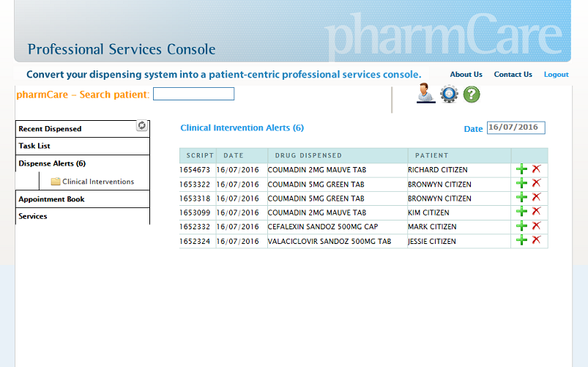
Task: Expand the Dispense Alerts (6) section
Action: tap(52, 164)
